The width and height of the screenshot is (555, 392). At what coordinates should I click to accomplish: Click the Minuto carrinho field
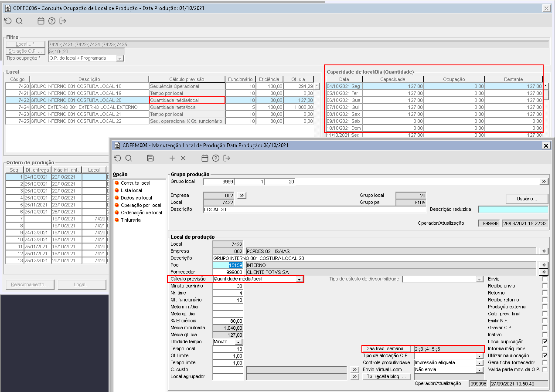click(228, 286)
